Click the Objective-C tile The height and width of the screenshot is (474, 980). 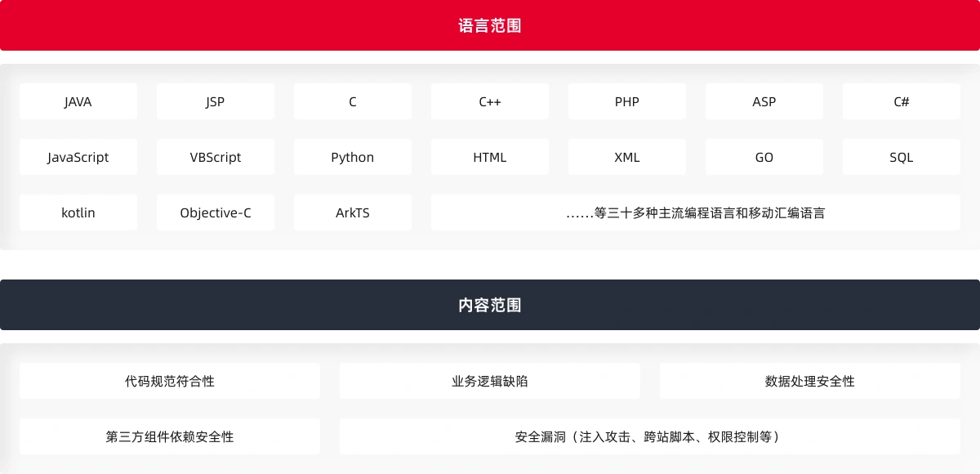point(216,213)
